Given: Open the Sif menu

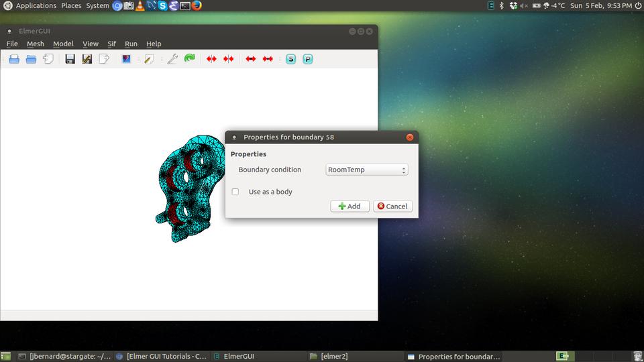Looking at the screenshot, I should (x=112, y=44).
